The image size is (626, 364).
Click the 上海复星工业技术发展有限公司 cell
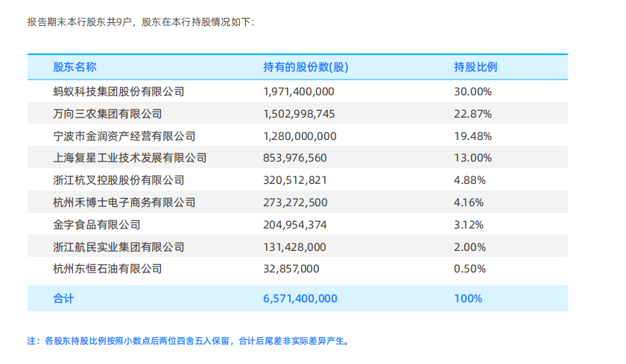(x=130, y=158)
